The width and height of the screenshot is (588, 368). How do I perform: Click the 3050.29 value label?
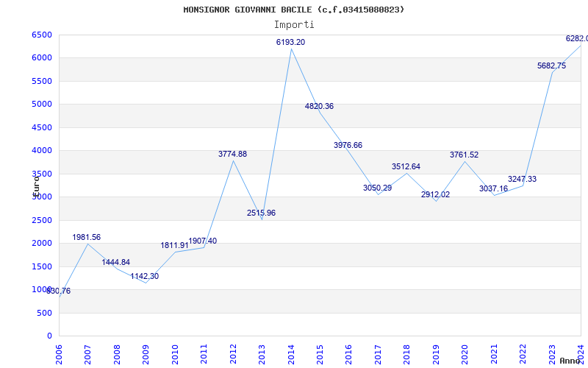(x=377, y=188)
